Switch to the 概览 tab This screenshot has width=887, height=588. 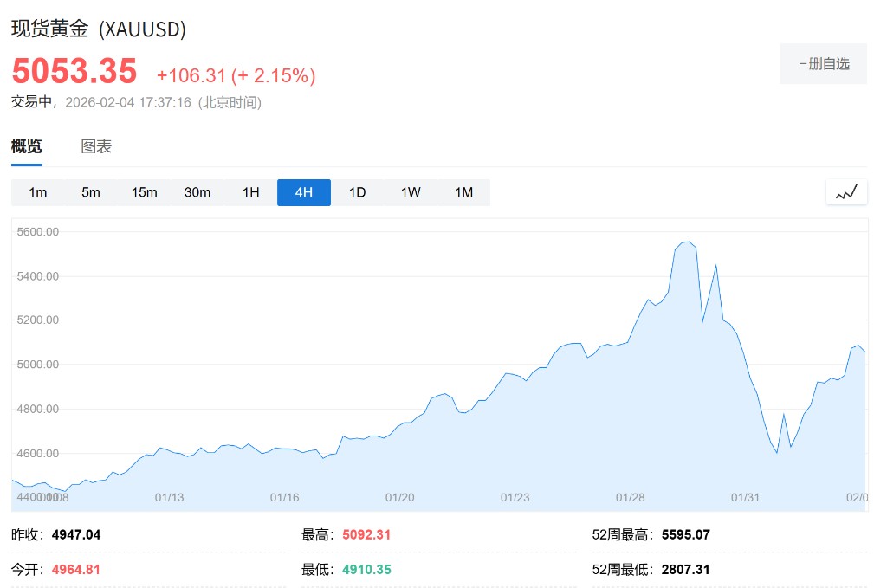coord(26,146)
